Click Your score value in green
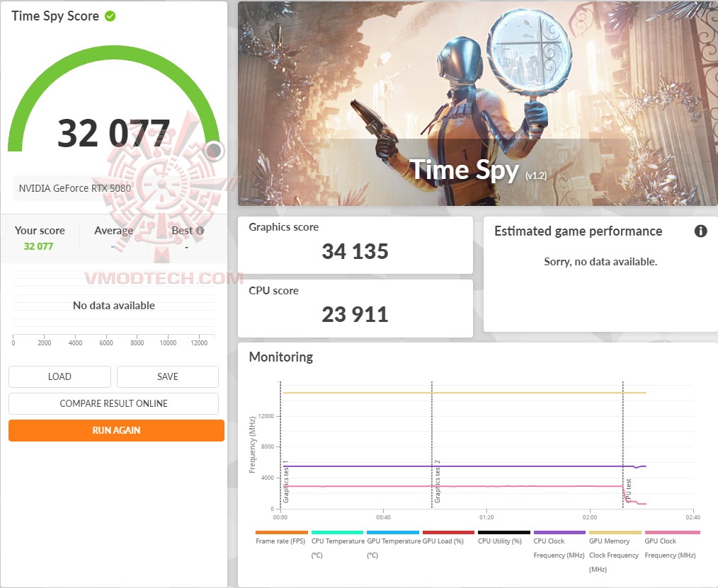718x588 pixels. (38, 246)
